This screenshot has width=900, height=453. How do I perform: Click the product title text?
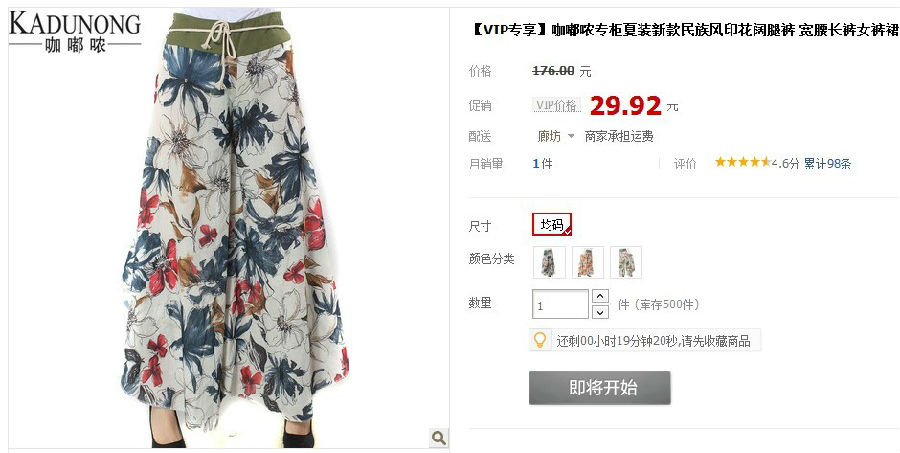click(x=684, y=30)
